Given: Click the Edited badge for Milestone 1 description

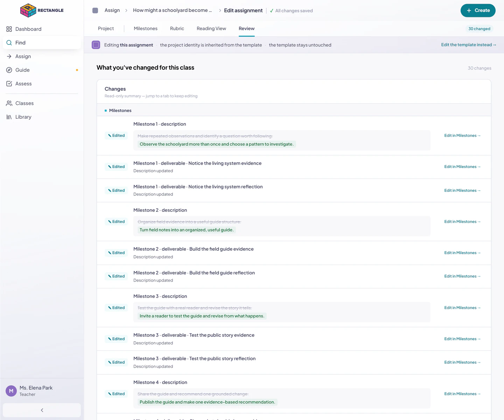Looking at the screenshot, I should click(116, 136).
